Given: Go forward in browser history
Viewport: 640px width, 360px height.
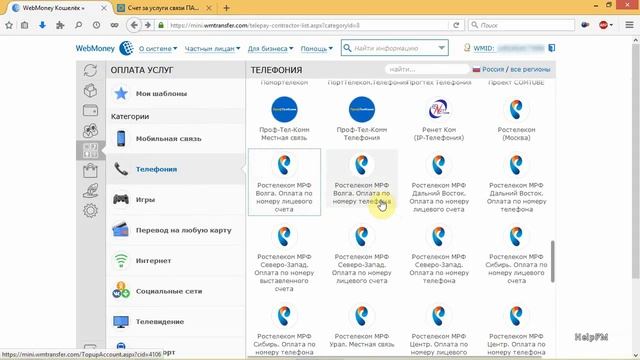Looking at the screenshot, I should (x=148, y=25).
